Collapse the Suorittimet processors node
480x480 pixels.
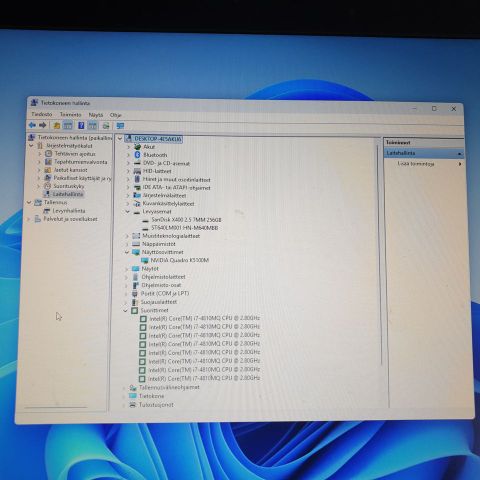(x=126, y=310)
